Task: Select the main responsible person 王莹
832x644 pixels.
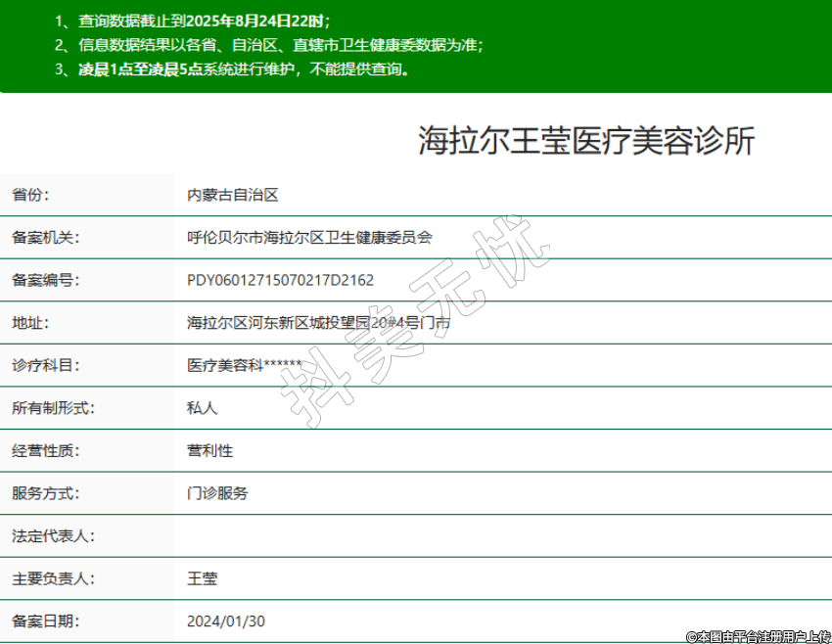Action: (202, 578)
